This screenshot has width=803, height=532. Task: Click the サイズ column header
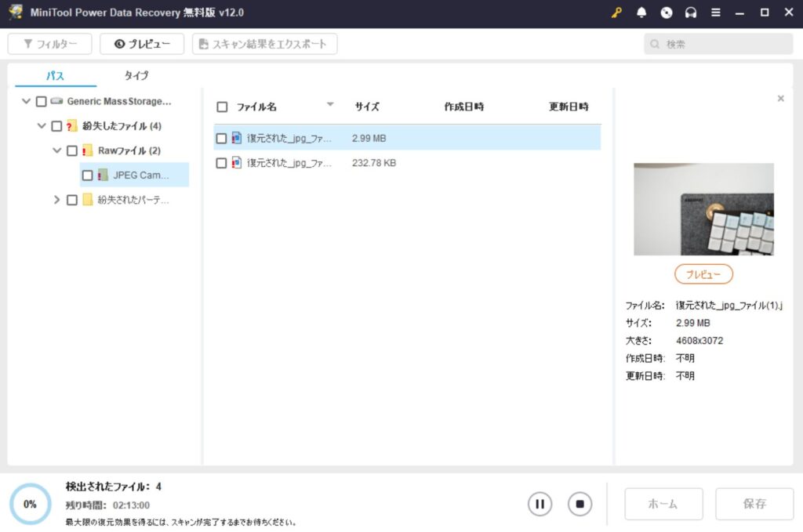click(x=367, y=107)
